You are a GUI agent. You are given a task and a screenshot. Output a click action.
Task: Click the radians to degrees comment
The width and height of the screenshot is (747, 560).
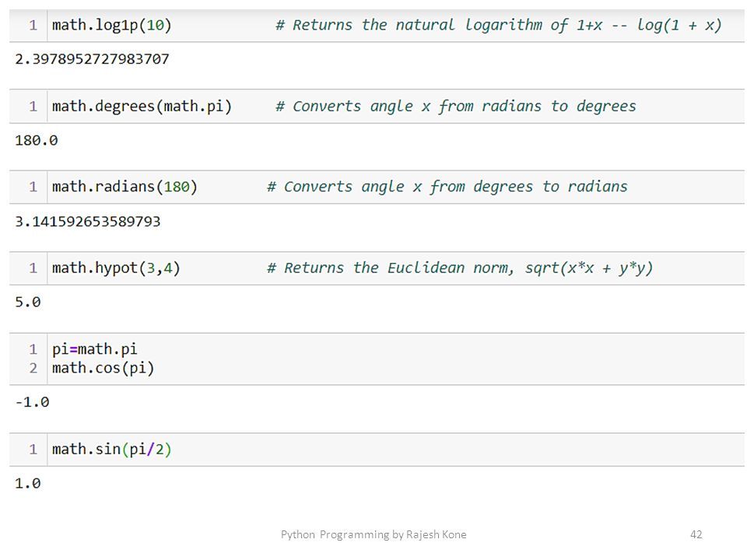(x=455, y=106)
